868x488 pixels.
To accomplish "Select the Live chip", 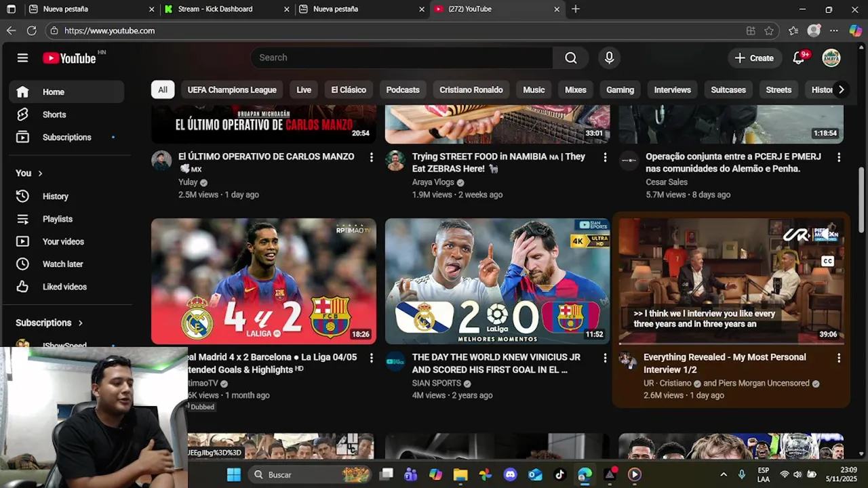I will tap(304, 89).
